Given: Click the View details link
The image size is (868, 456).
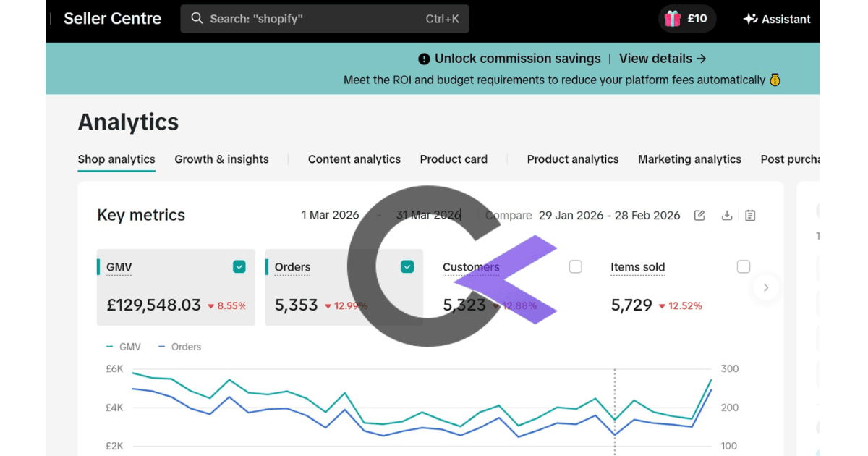Looking at the screenshot, I should (663, 59).
